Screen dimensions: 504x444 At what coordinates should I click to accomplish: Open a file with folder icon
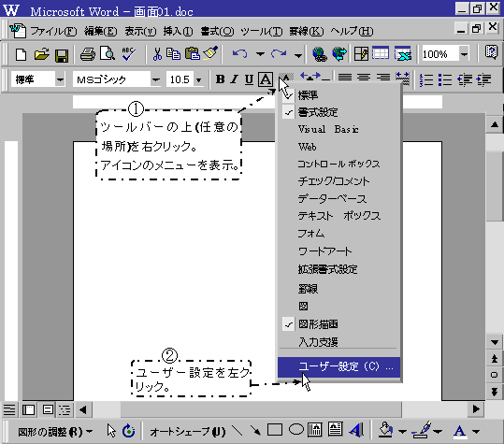[41, 54]
